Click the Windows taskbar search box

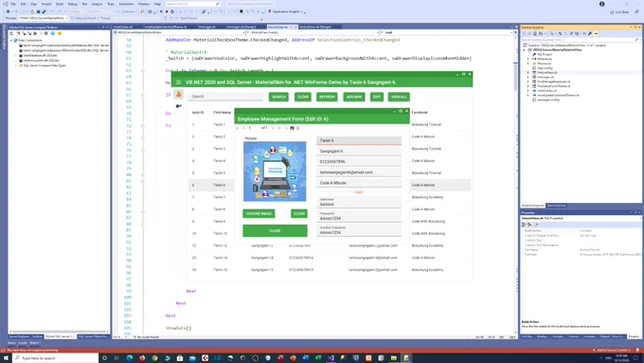[55, 358]
